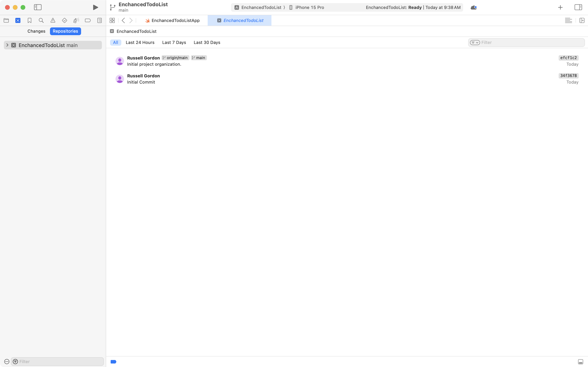Viewport: 588px width, 367px height.
Task: Open the Breakpoint navigator
Action: coord(88,20)
